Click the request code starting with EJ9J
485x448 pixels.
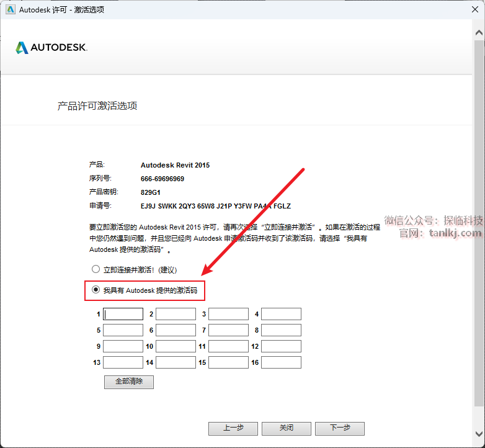216,206
